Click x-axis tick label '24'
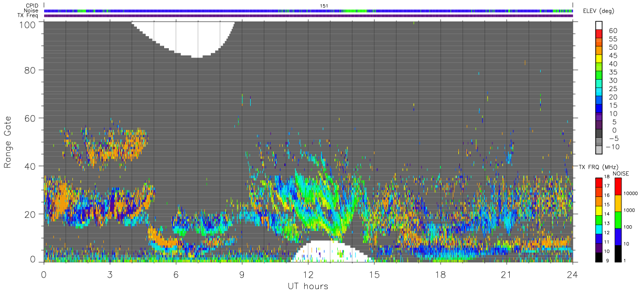The width and height of the screenshot is (644, 297). [x=572, y=274]
